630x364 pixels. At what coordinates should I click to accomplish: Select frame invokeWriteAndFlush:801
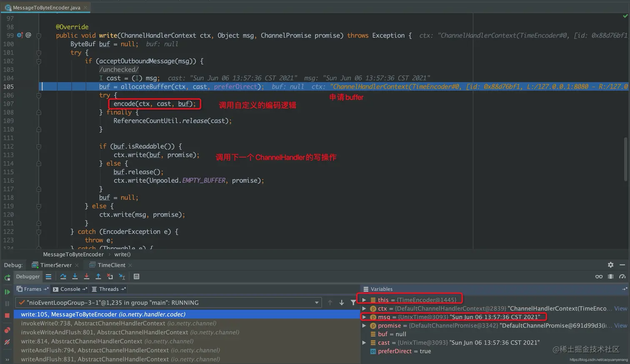click(x=187, y=332)
